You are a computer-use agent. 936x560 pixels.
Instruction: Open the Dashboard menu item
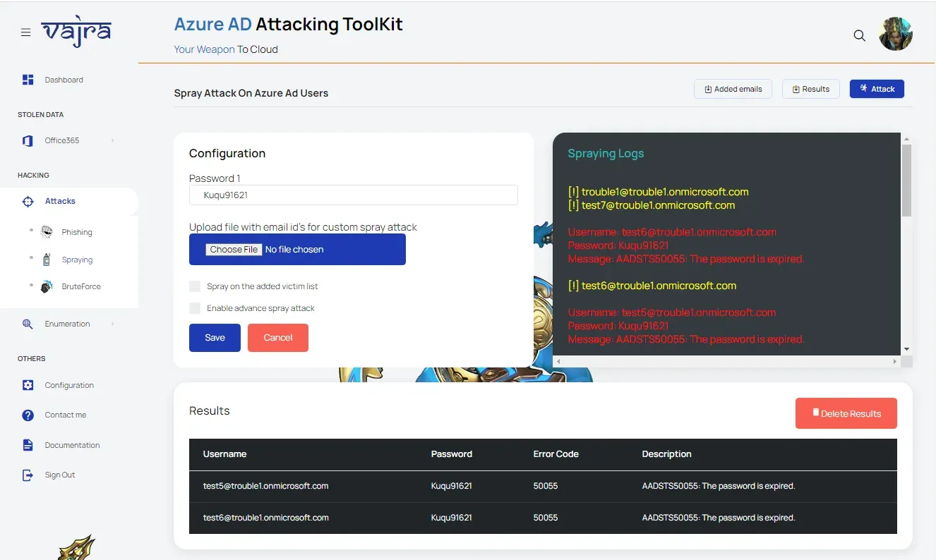64,80
